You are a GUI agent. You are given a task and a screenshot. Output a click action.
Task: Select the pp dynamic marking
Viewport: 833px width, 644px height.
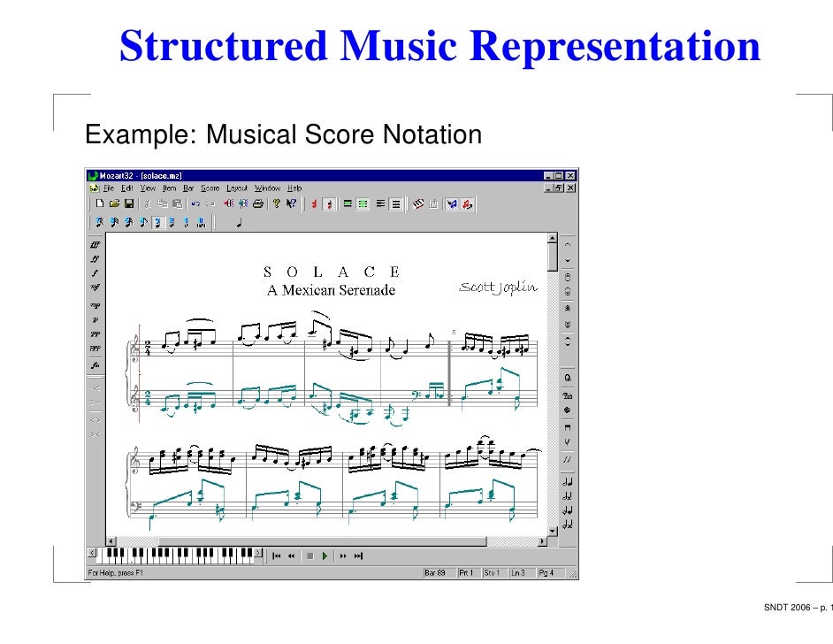click(96, 334)
